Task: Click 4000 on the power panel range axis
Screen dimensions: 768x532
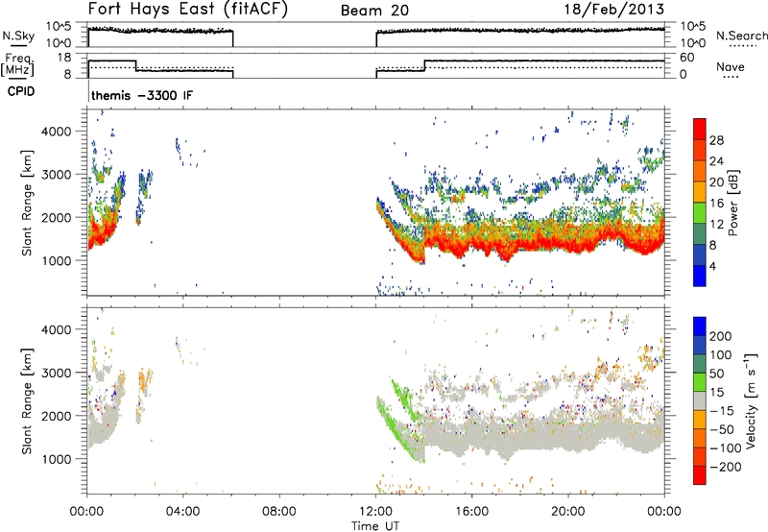Action: 56,132
